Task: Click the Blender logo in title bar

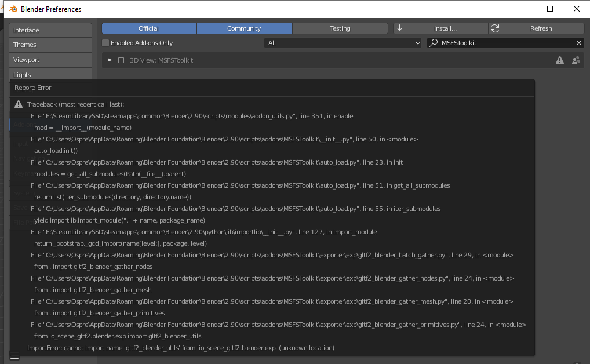Action: [x=13, y=9]
